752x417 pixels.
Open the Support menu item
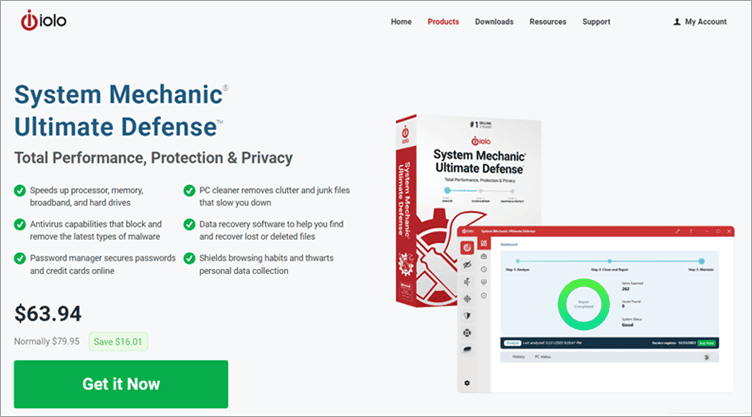[596, 22]
